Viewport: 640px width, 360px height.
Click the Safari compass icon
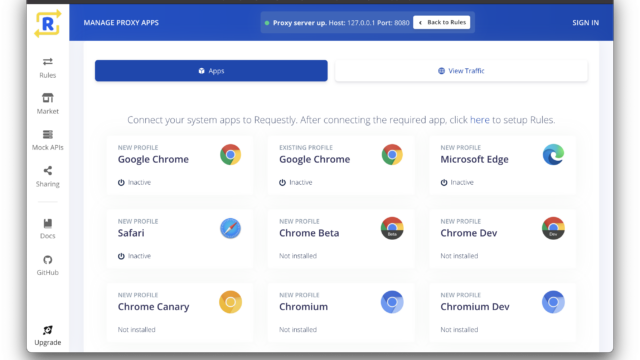pyautogui.click(x=231, y=228)
